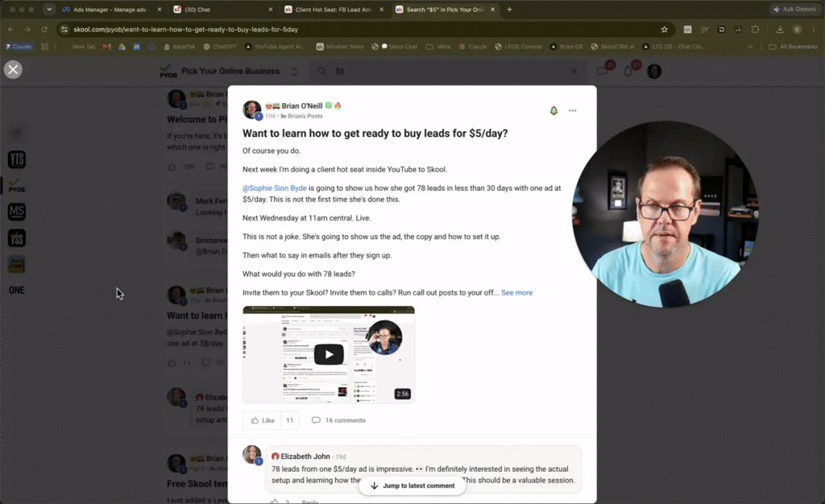Click the address bar URL
The height and width of the screenshot is (504, 825).
186,30
